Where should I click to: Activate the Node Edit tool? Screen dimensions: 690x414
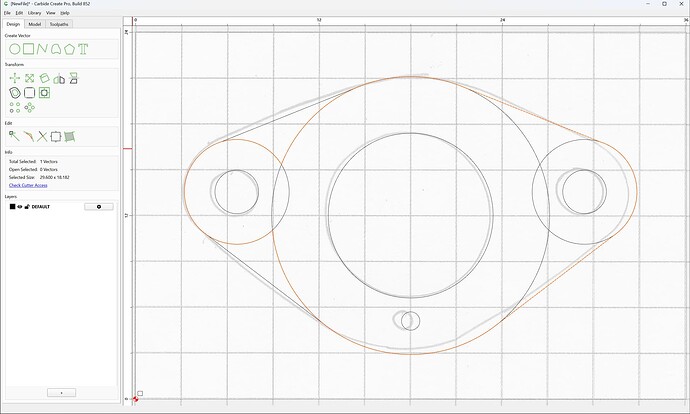[x=14, y=136]
